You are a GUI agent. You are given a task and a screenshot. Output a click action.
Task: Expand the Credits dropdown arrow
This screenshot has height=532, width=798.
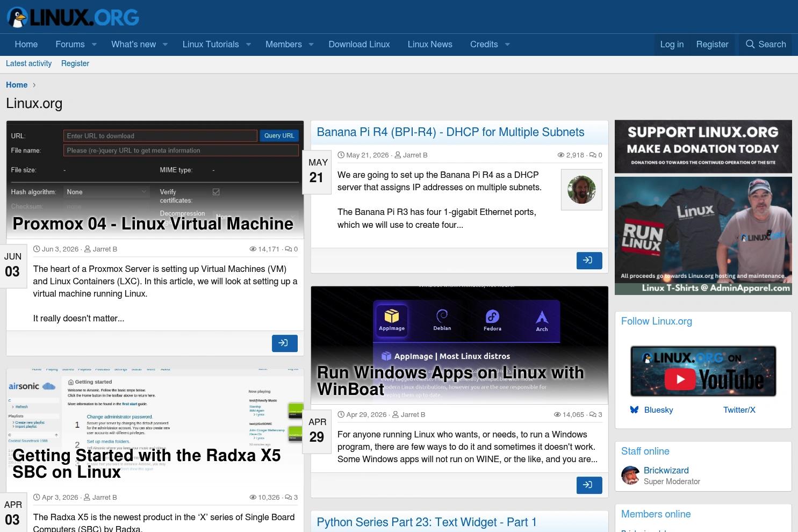click(507, 45)
